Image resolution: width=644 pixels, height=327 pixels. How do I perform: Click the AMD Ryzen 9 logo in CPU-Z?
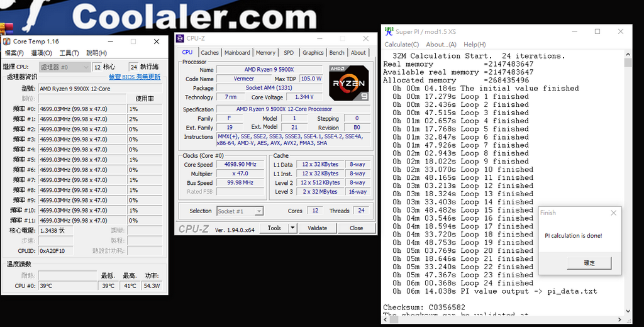click(x=348, y=83)
